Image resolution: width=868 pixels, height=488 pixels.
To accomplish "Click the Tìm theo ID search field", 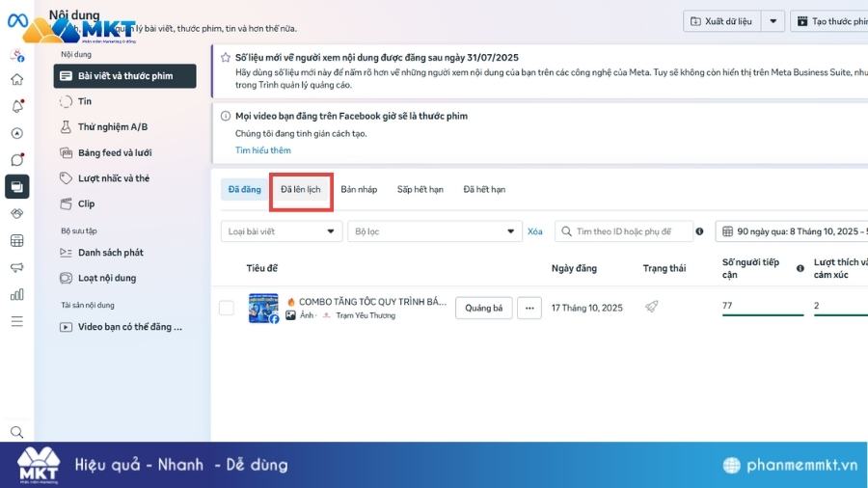I will tap(624, 231).
